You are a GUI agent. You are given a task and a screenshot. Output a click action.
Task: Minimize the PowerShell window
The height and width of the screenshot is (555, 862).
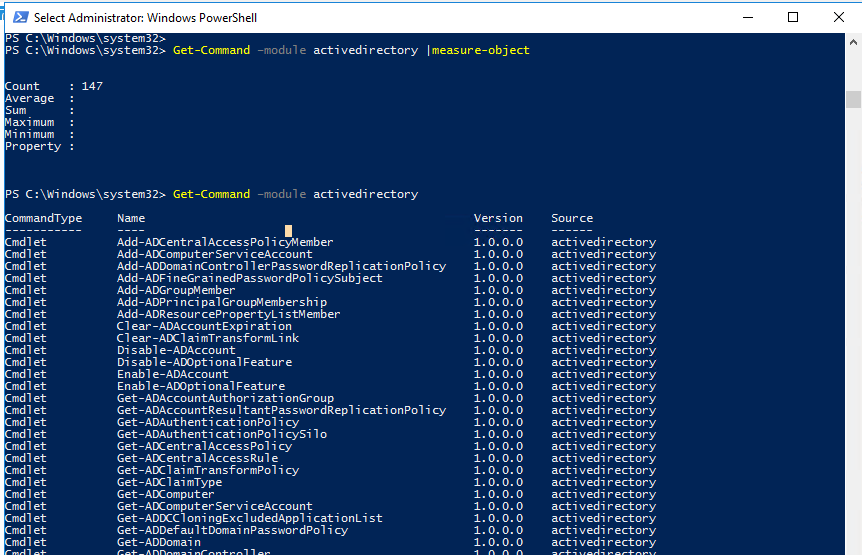(748, 18)
